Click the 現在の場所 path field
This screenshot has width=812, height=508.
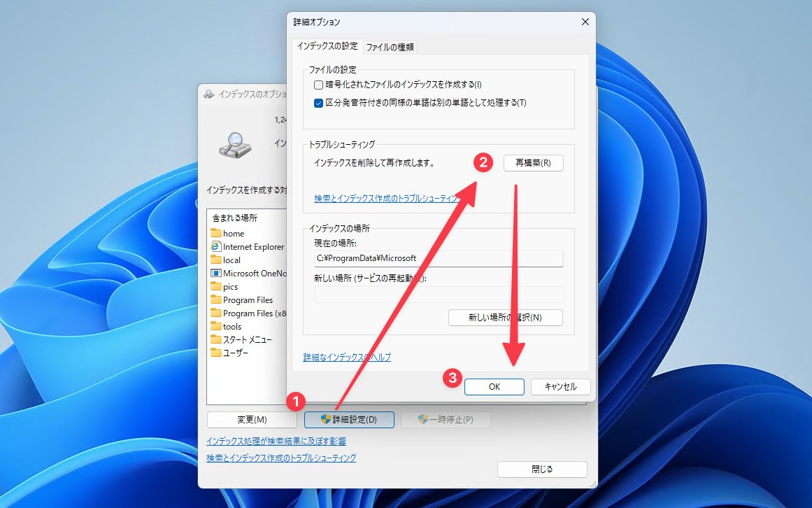point(439,258)
